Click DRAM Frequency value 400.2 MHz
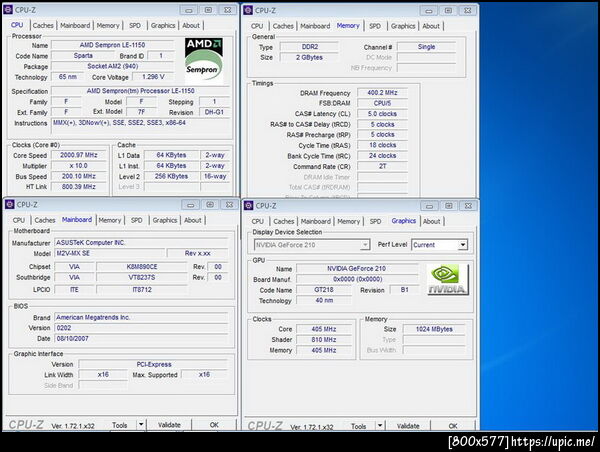Viewport: 600px width, 452px height. (382, 93)
